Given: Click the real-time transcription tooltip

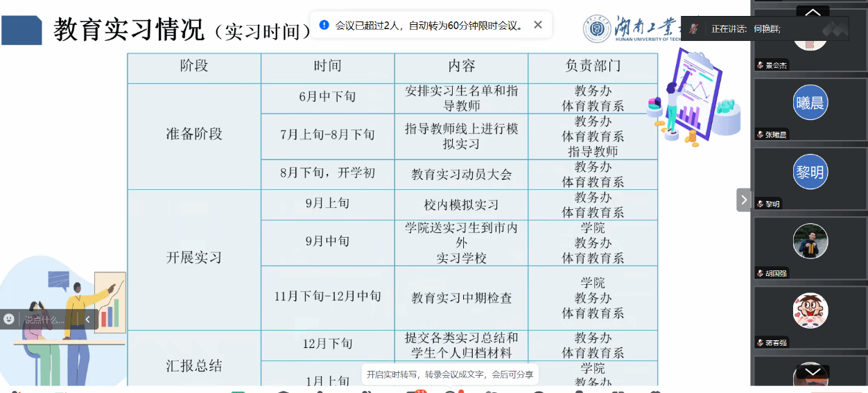Looking at the screenshot, I should [x=450, y=374].
